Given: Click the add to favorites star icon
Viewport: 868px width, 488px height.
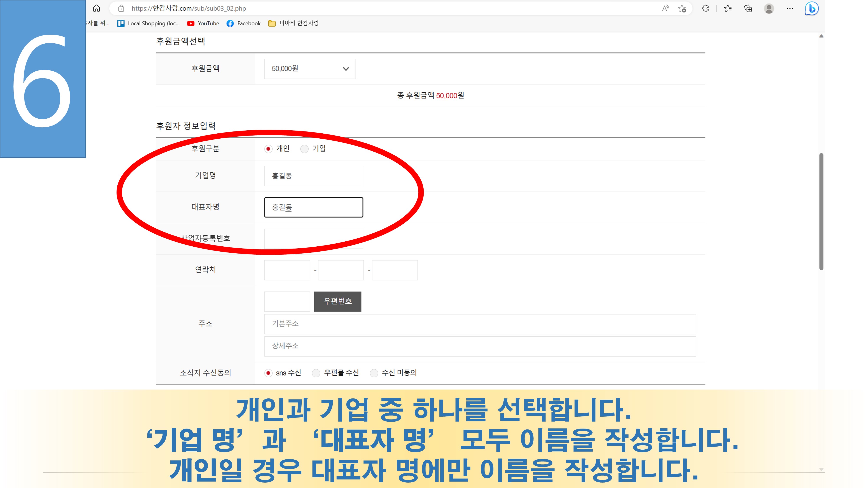Looking at the screenshot, I should tap(682, 8).
